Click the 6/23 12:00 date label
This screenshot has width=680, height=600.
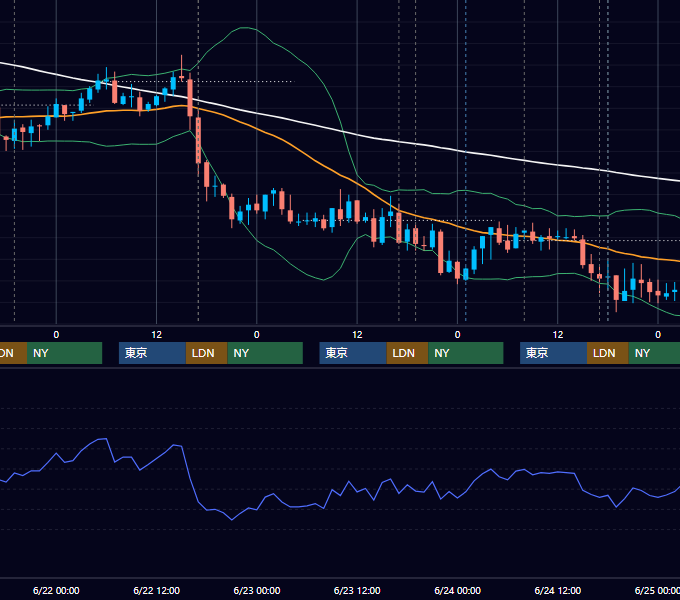pyautogui.click(x=357, y=590)
